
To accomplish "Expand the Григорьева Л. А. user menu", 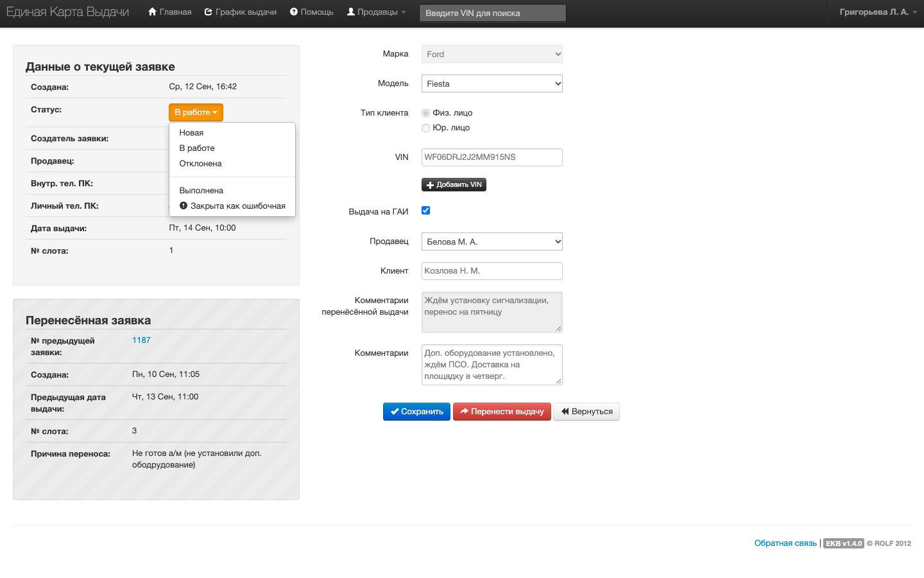I will pos(878,12).
